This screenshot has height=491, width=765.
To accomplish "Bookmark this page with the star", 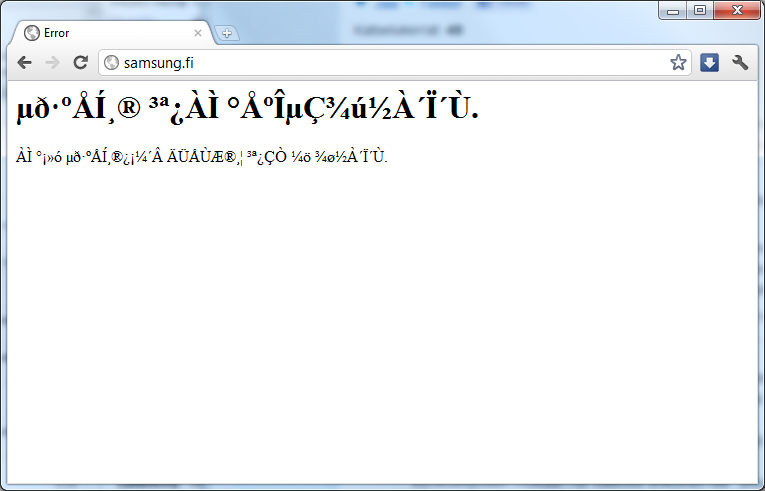I will 678,63.
